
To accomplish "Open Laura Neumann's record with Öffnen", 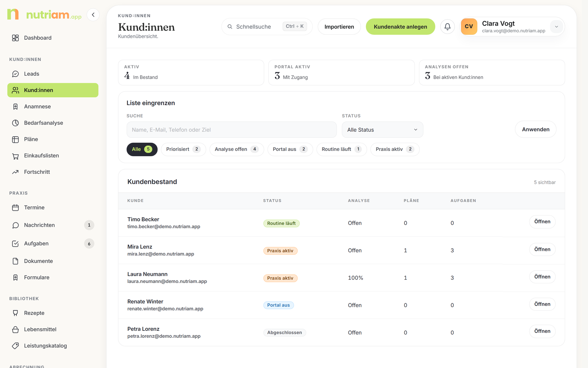I will (542, 277).
